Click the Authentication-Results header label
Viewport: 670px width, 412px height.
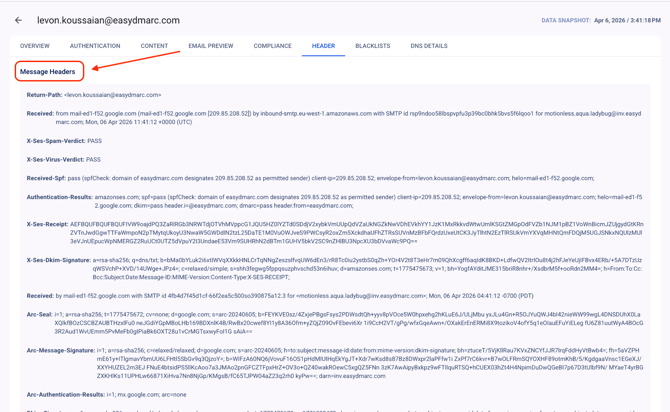point(60,197)
